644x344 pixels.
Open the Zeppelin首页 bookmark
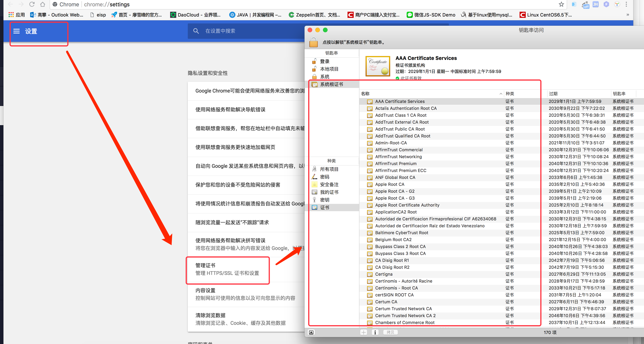(x=314, y=15)
